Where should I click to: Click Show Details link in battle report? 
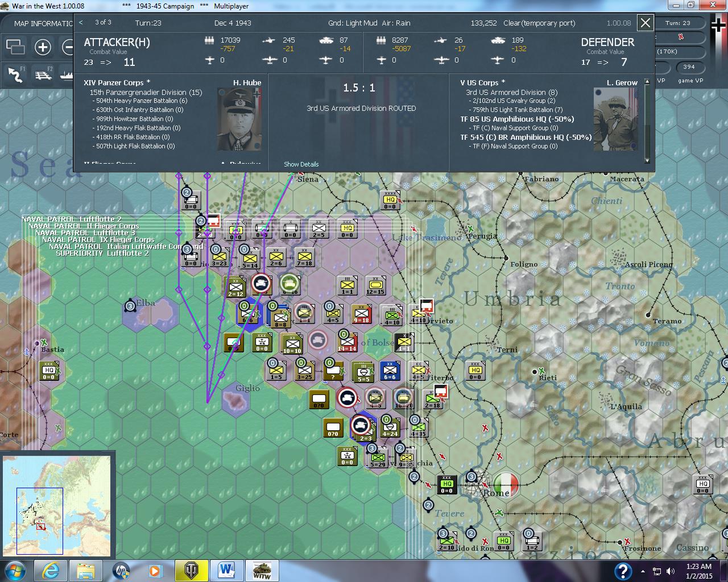point(301,164)
